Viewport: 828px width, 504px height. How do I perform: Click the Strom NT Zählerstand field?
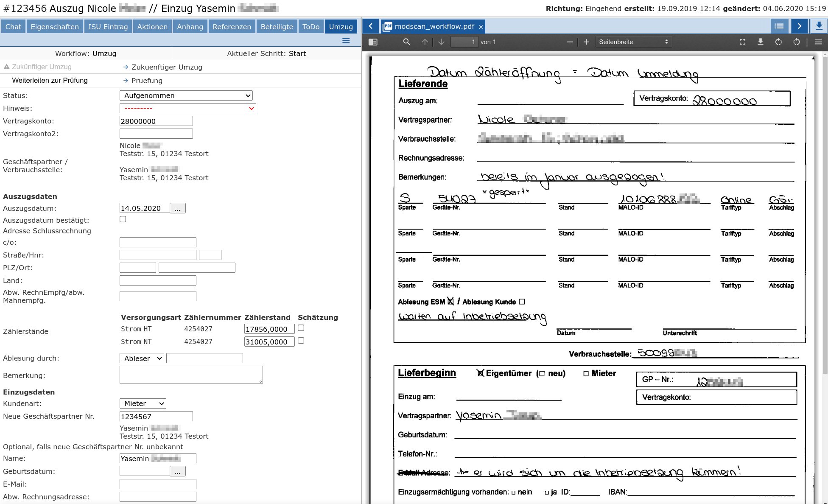click(x=269, y=342)
